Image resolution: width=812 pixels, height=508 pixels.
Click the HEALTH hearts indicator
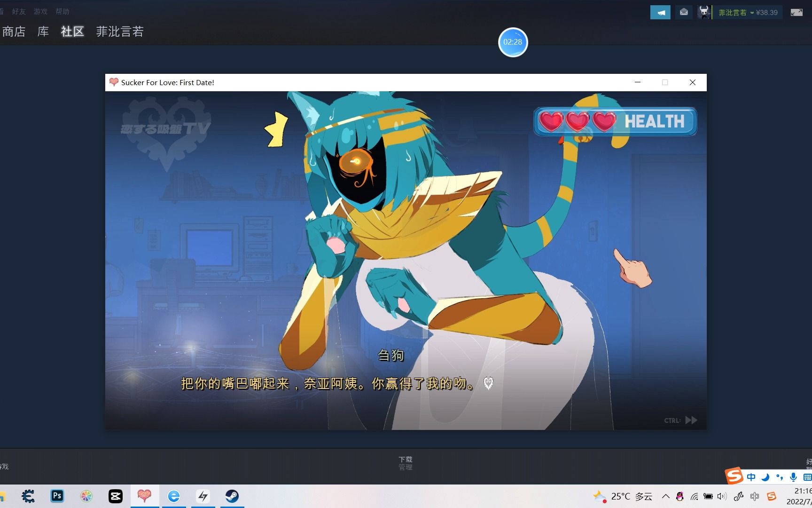615,121
